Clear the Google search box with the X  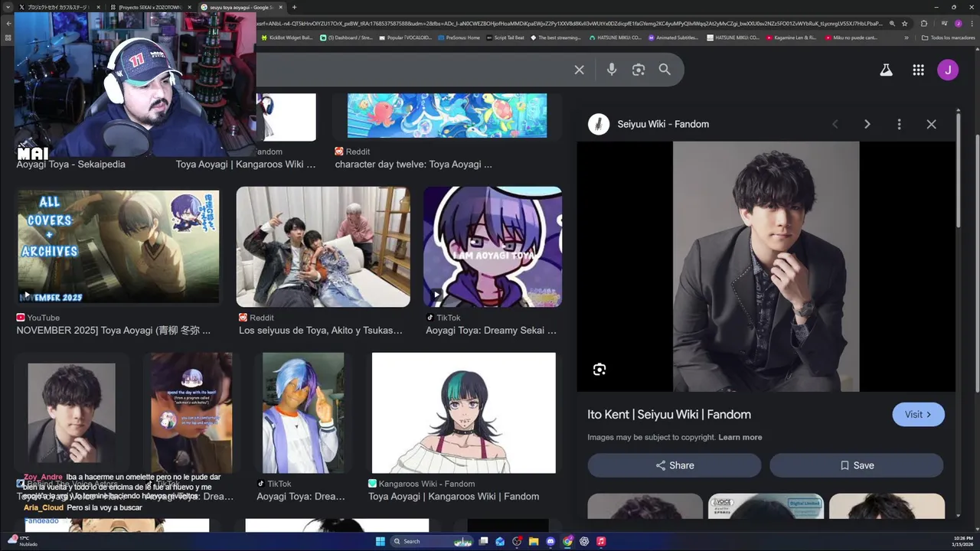(x=580, y=70)
